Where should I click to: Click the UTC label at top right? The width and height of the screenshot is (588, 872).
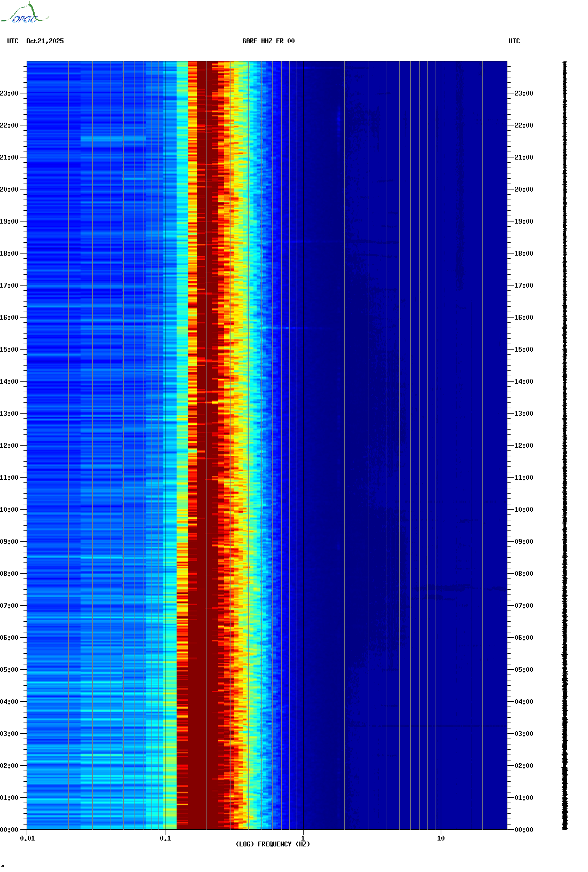pyautogui.click(x=514, y=41)
